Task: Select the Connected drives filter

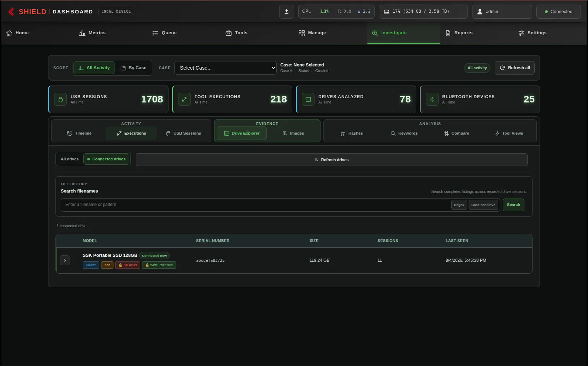Action: pyautogui.click(x=107, y=159)
